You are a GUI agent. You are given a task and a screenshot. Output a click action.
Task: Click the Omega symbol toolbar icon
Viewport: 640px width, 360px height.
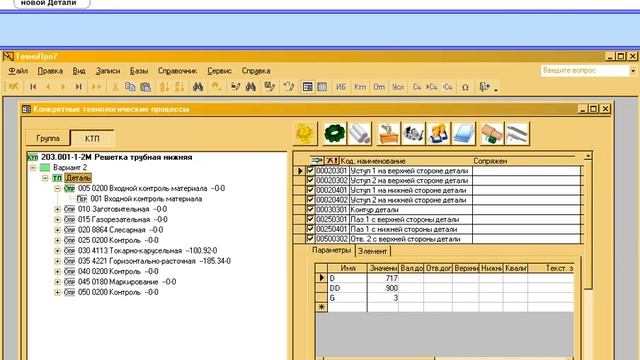tap(465, 87)
